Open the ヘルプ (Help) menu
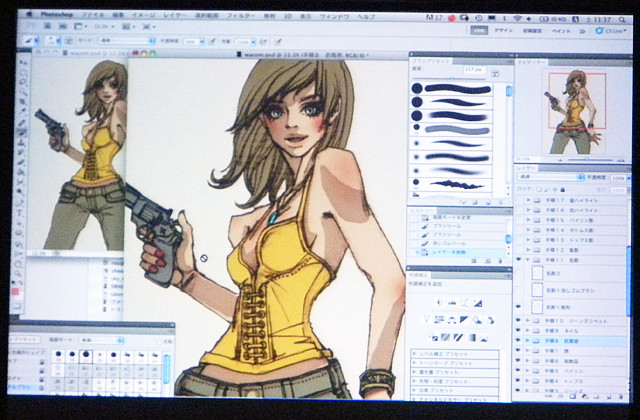This screenshot has height=420, width=640. 366,17
